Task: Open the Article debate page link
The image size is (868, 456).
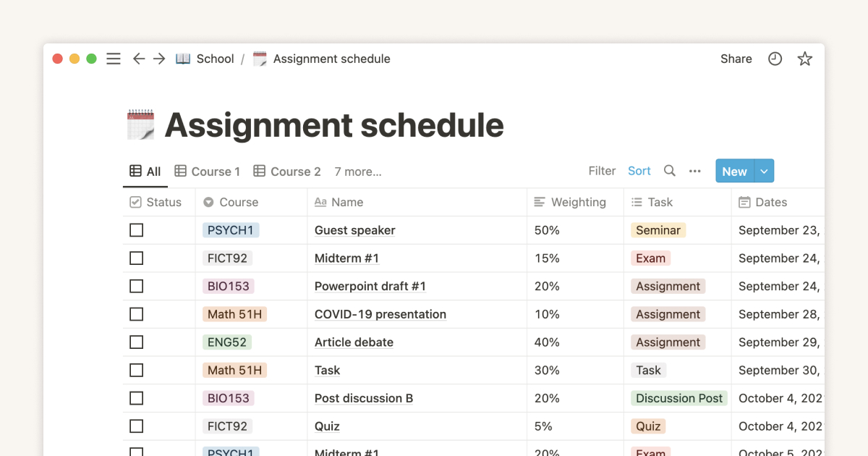Action: (354, 342)
